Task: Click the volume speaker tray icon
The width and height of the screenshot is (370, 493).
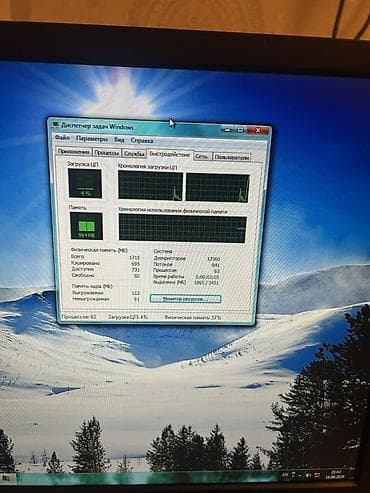Action: (308, 474)
